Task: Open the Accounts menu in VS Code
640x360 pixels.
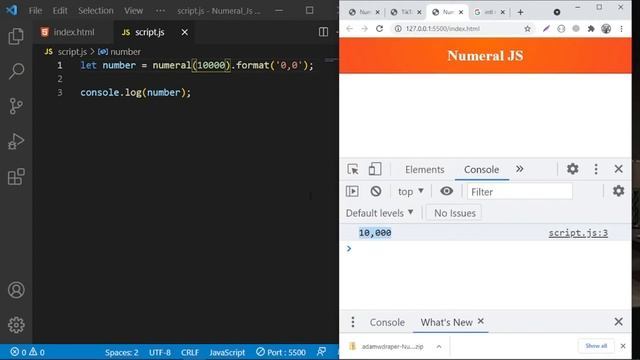Action: coord(16,290)
